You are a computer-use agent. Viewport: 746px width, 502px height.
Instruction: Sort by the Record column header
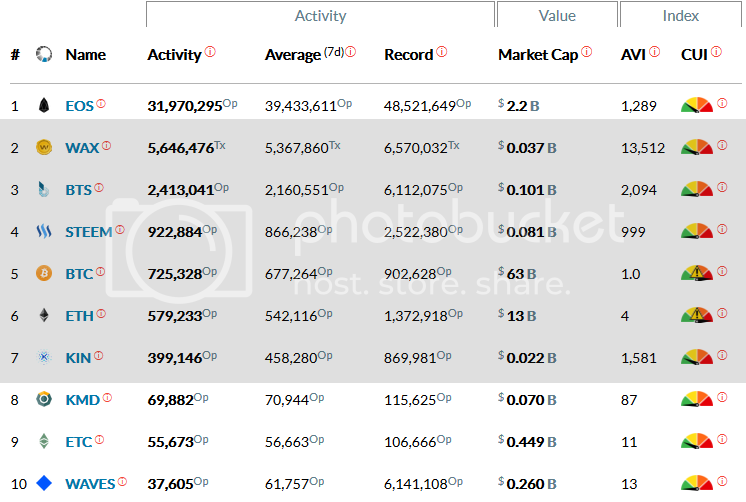click(x=409, y=55)
